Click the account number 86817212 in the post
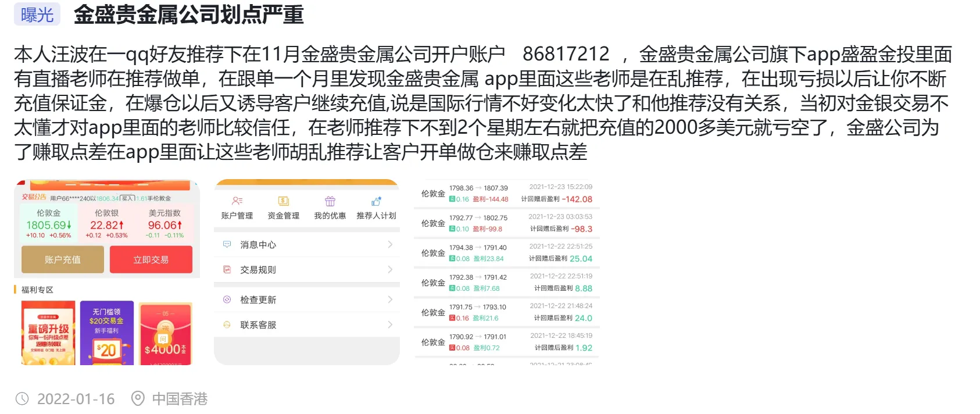The width and height of the screenshot is (980, 414). coord(566,54)
